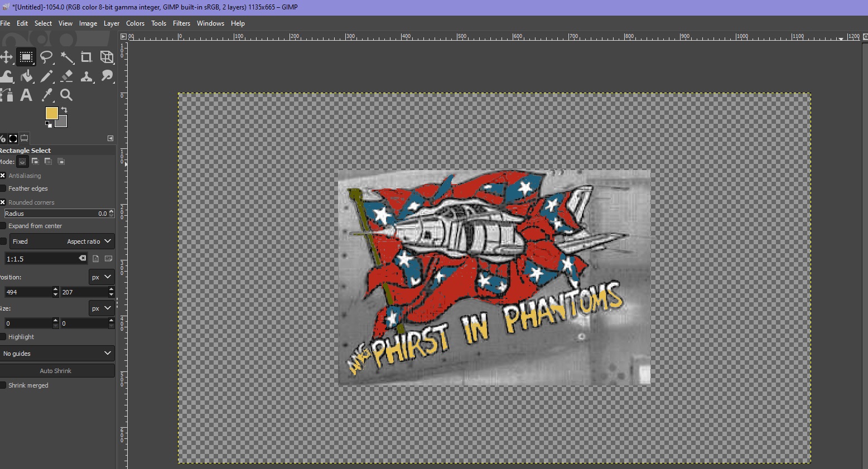The image size is (868, 469).
Task: Select the Paths tool
Action: 6,95
